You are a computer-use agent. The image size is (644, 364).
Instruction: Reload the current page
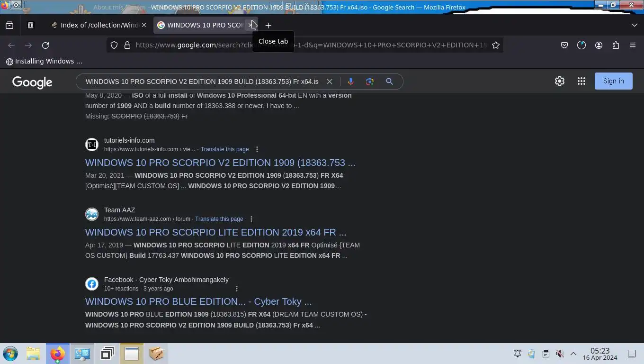[x=45, y=45]
